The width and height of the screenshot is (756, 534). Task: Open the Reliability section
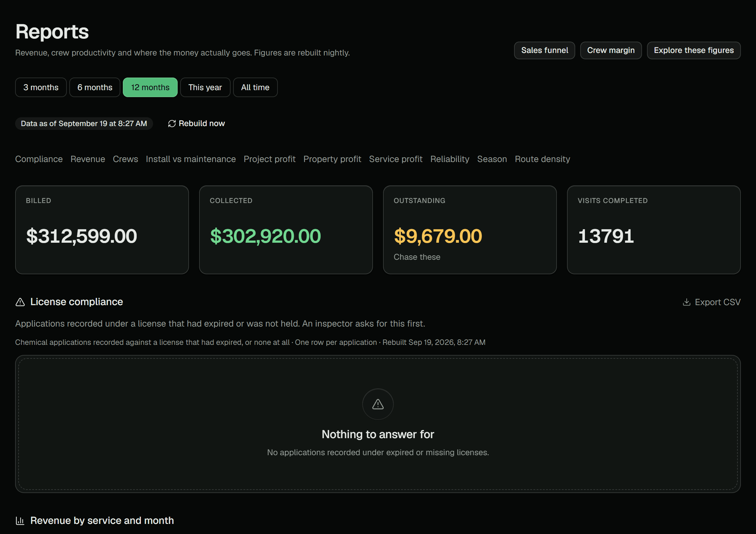click(x=450, y=159)
